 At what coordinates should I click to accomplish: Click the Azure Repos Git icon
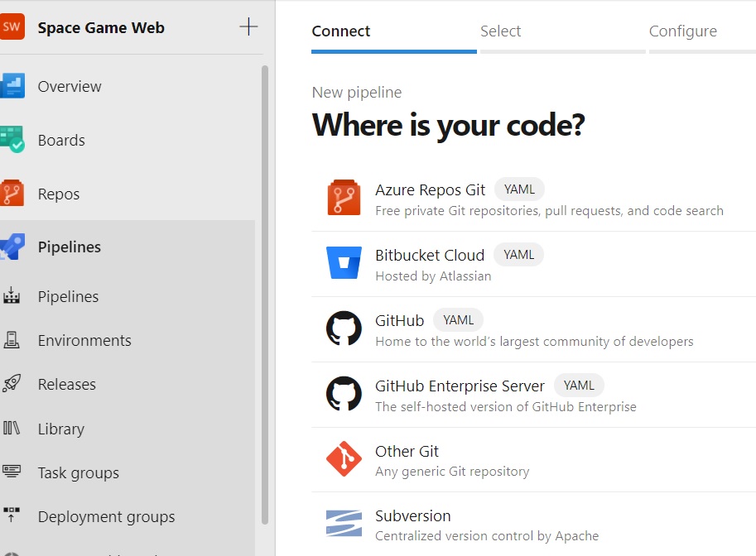(x=344, y=199)
